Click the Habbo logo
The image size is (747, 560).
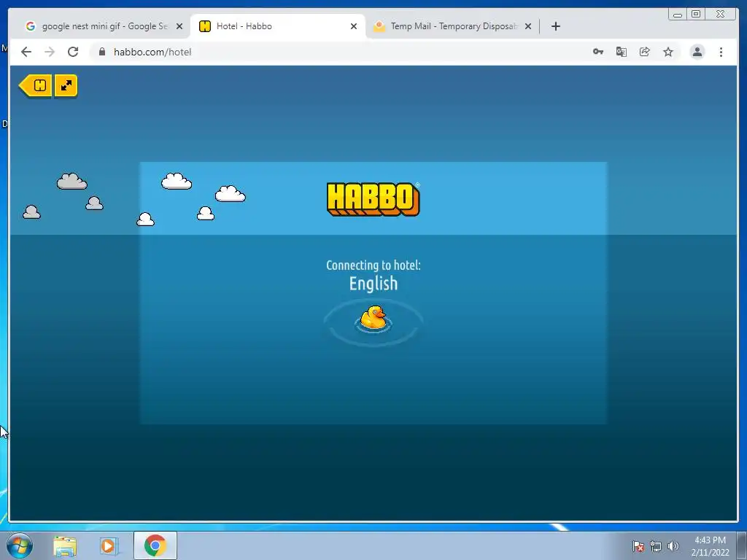click(x=373, y=199)
